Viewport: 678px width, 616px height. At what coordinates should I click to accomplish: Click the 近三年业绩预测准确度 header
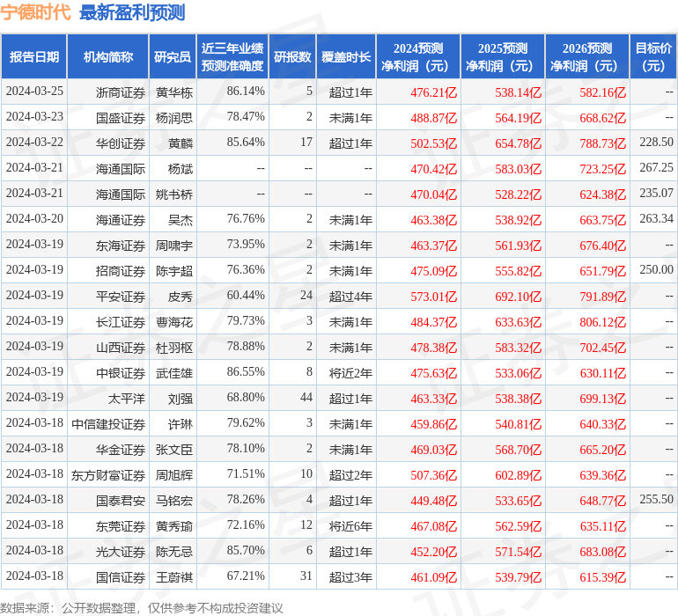[x=232, y=56]
